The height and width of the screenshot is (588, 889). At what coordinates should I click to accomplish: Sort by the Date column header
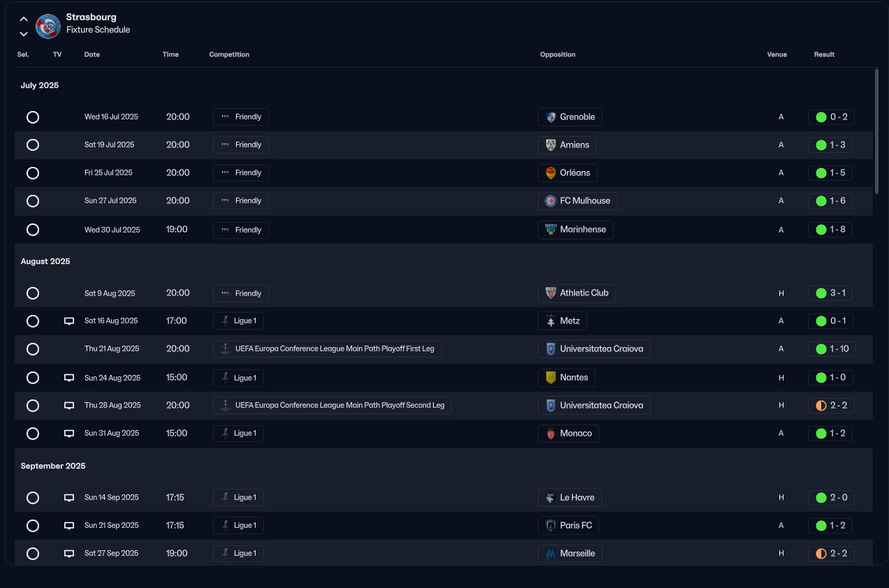click(x=92, y=54)
